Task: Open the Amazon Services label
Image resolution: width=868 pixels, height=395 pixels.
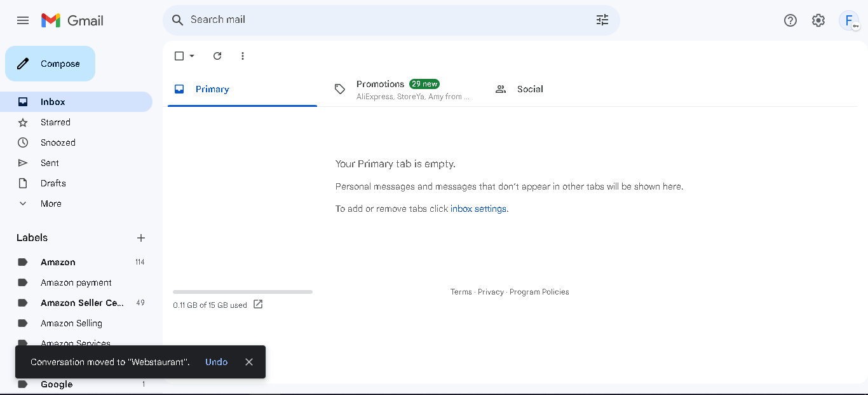Action: tap(76, 342)
